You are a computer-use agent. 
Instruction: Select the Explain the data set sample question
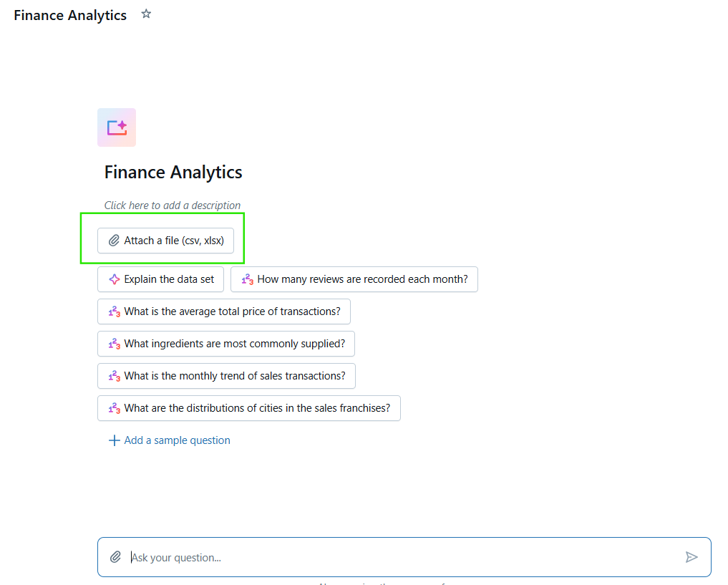click(160, 279)
